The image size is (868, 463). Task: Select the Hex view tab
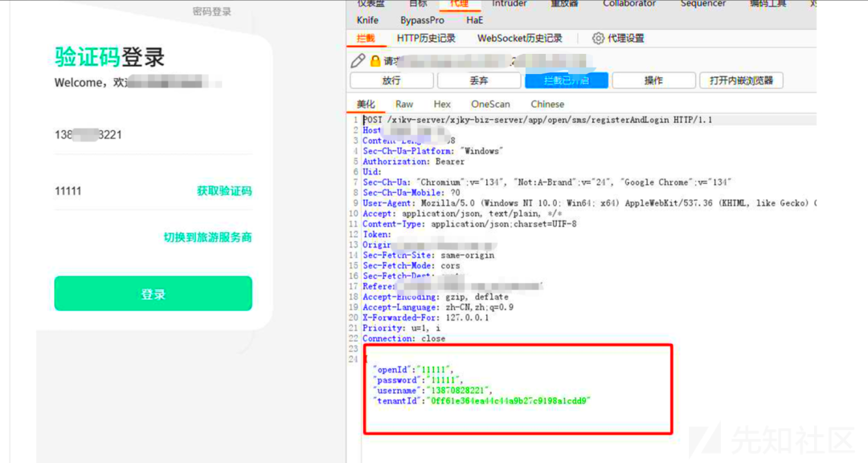coord(442,104)
